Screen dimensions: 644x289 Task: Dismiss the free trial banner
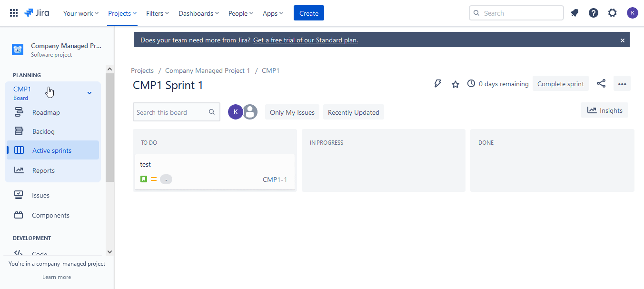tap(622, 40)
